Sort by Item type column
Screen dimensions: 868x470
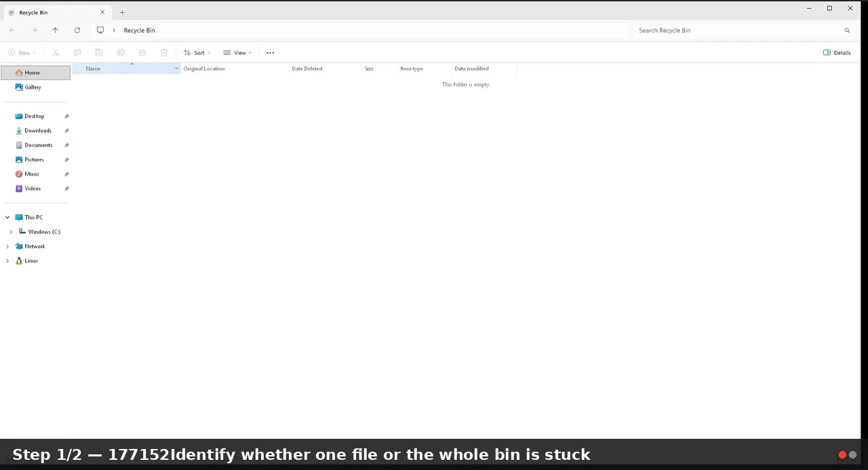tap(425, 68)
